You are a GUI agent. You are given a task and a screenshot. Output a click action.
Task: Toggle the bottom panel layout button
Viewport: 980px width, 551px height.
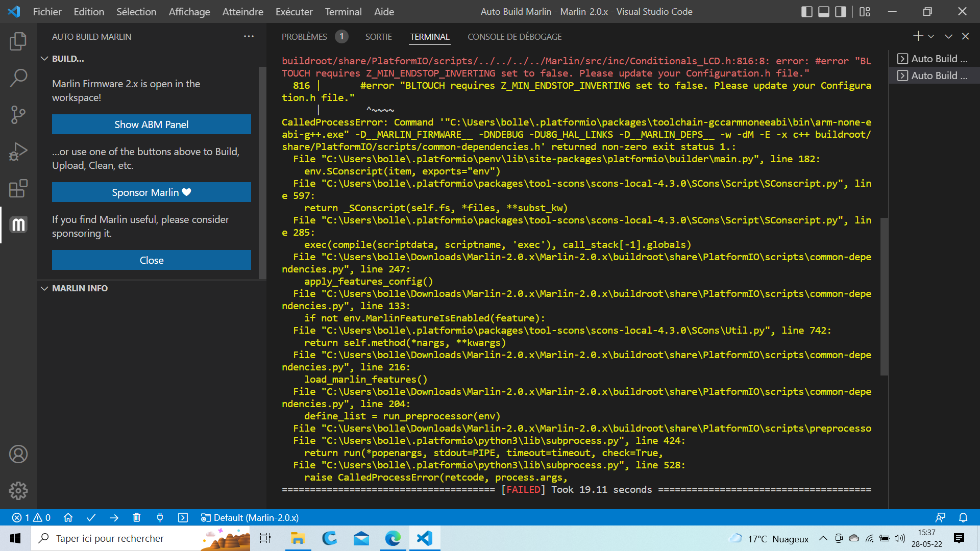[824, 12]
